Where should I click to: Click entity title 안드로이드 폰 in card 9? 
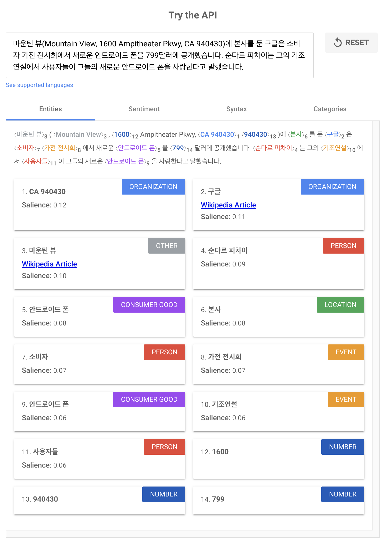tap(49, 404)
